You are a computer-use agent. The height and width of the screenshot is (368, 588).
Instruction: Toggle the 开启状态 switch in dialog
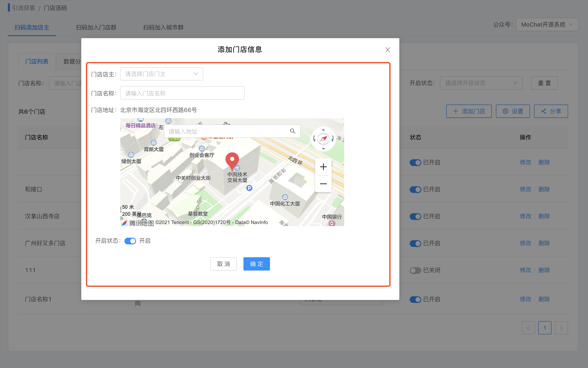130,241
